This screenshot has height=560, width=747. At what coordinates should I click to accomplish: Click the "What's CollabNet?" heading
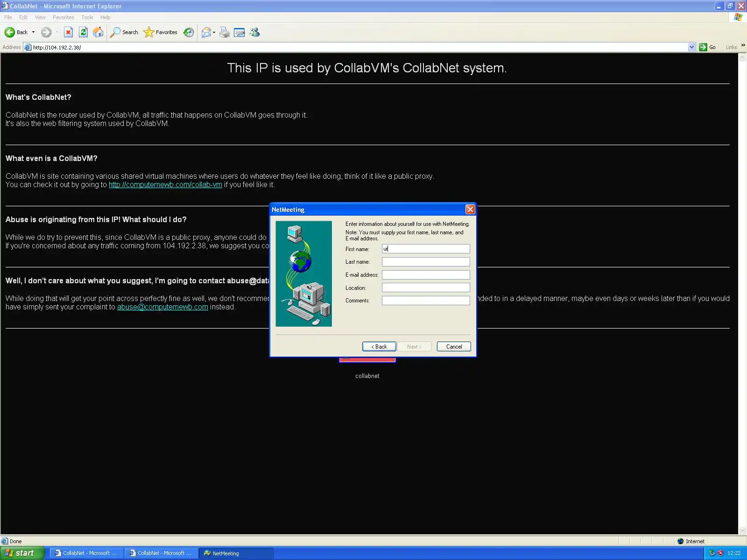pyautogui.click(x=38, y=97)
